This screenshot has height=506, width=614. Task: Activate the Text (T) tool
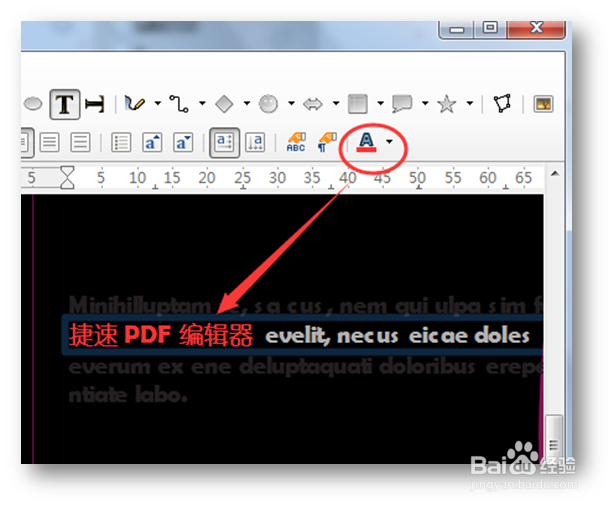(x=65, y=104)
